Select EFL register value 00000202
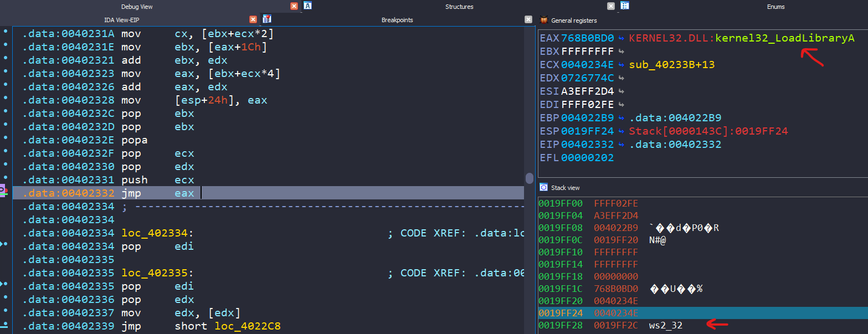Screen dimensions: 868x334 pyautogui.click(x=588, y=158)
